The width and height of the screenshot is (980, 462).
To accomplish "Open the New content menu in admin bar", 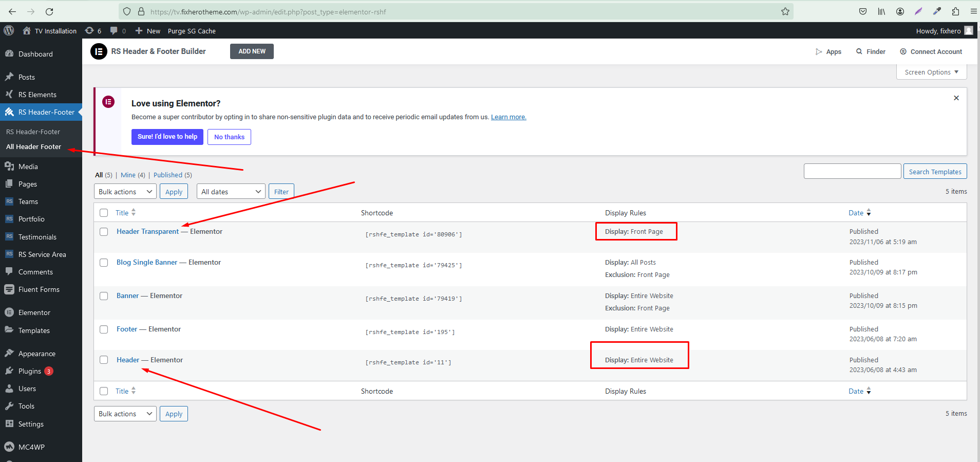I will (148, 31).
